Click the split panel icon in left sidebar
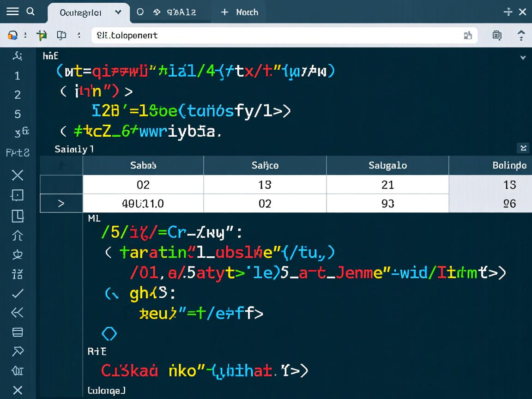Viewport: 532px width, 399px height. click(x=17, y=215)
